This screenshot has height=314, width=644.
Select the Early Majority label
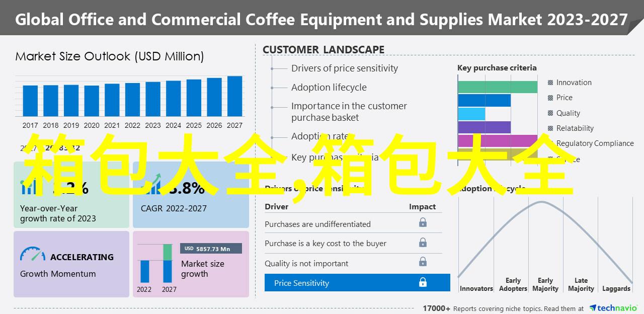545,284
